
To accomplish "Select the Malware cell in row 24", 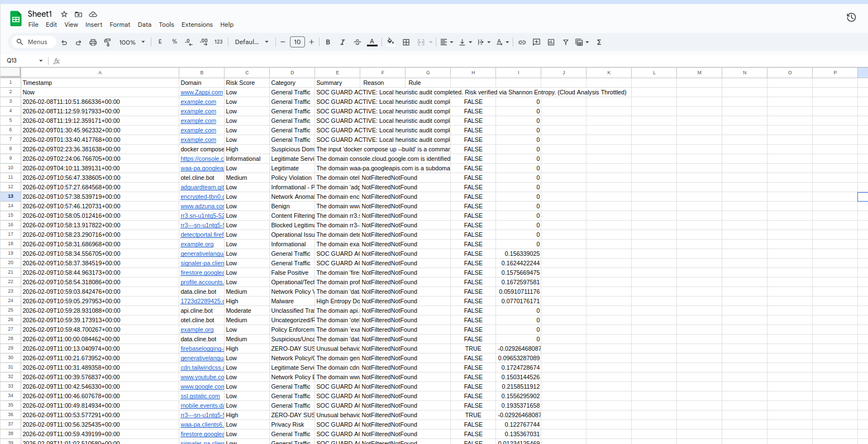I will click(x=292, y=301).
